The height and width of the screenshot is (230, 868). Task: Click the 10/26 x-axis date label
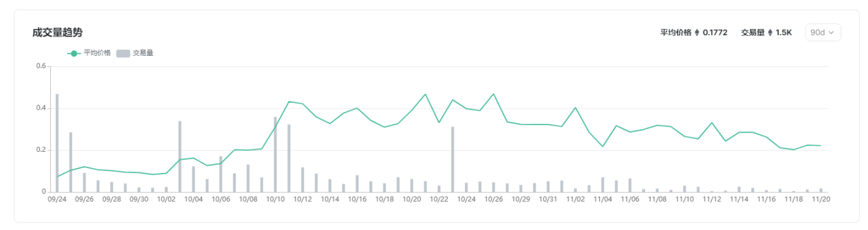(x=494, y=200)
